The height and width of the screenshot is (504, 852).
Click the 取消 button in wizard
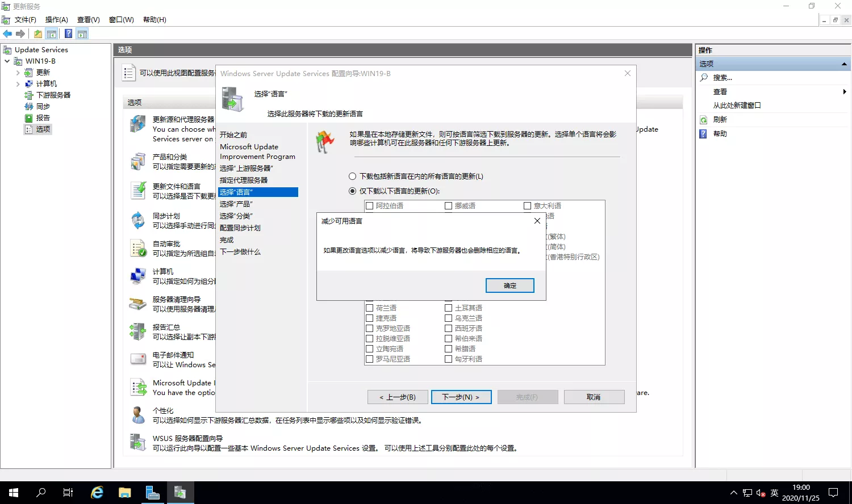point(594,397)
